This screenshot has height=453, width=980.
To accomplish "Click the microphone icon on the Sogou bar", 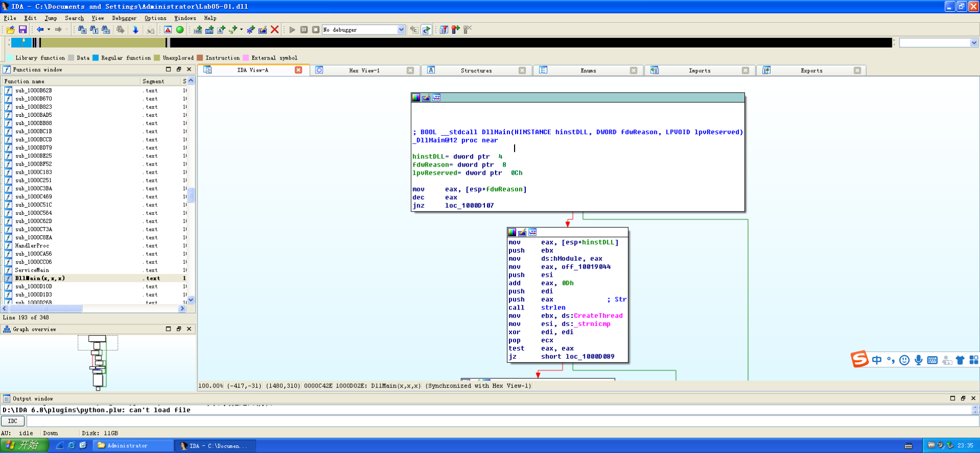I will (919, 360).
